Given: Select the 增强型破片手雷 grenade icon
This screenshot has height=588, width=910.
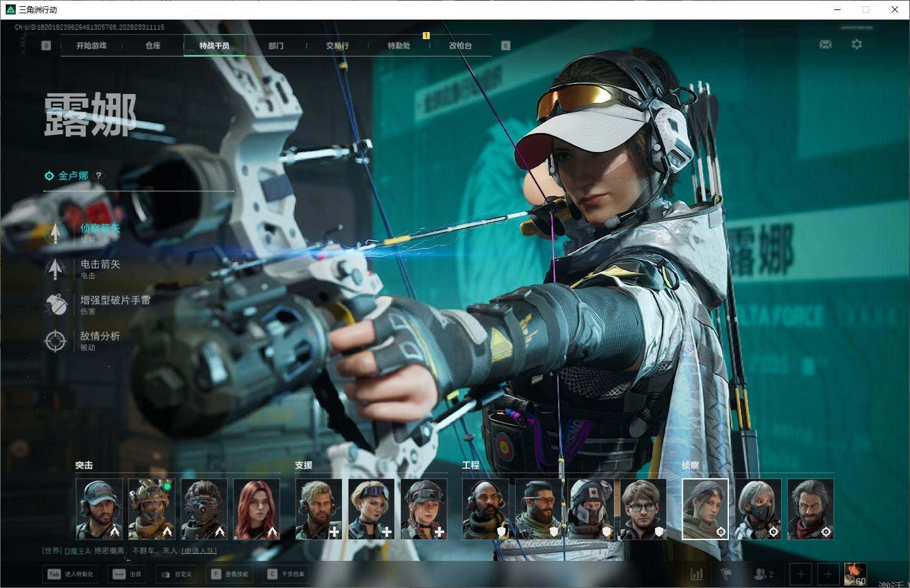Looking at the screenshot, I should (56, 305).
